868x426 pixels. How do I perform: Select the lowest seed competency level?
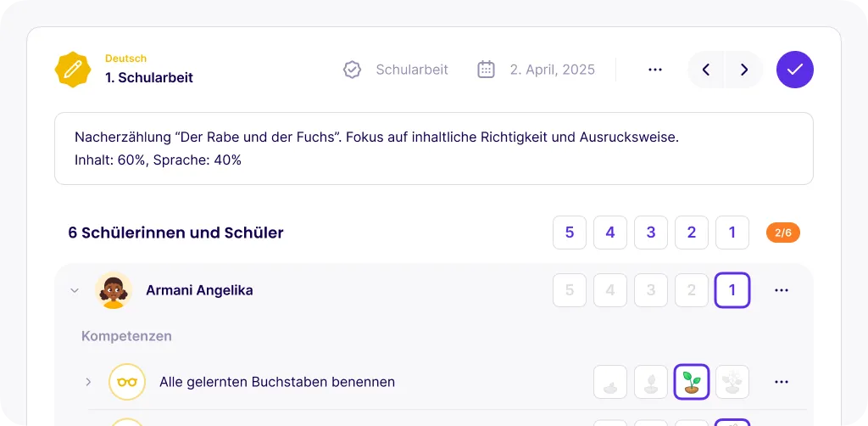(x=610, y=382)
